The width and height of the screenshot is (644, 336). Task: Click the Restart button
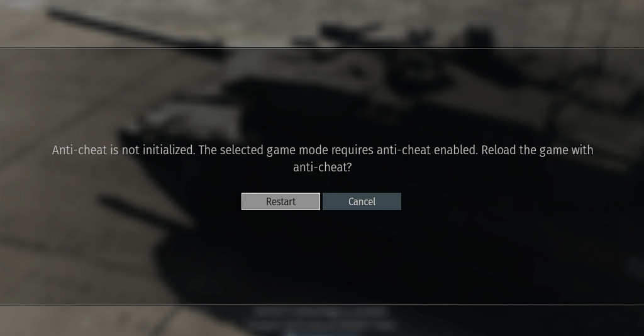click(x=280, y=201)
